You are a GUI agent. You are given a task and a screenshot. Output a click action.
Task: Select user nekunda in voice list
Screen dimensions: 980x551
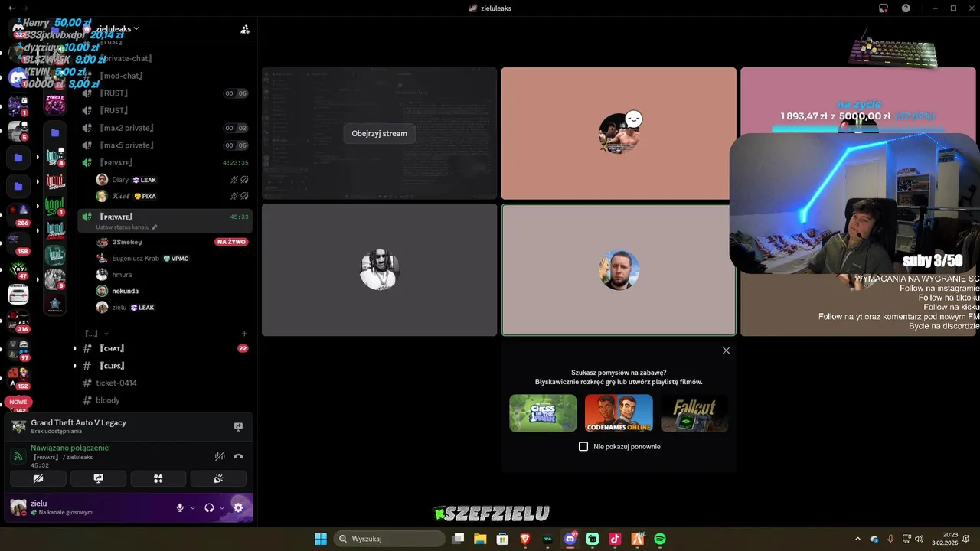172,291
